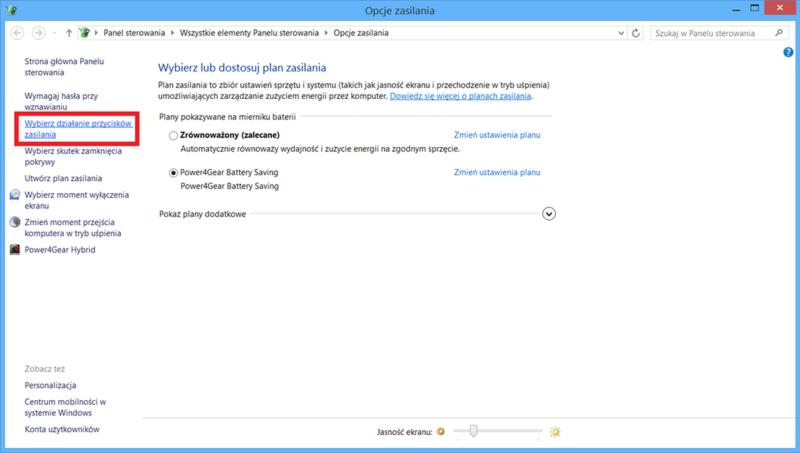Select the Zrównoważony (zalecane) plan
Image resolution: width=800 pixels, height=453 pixels.
(x=173, y=136)
